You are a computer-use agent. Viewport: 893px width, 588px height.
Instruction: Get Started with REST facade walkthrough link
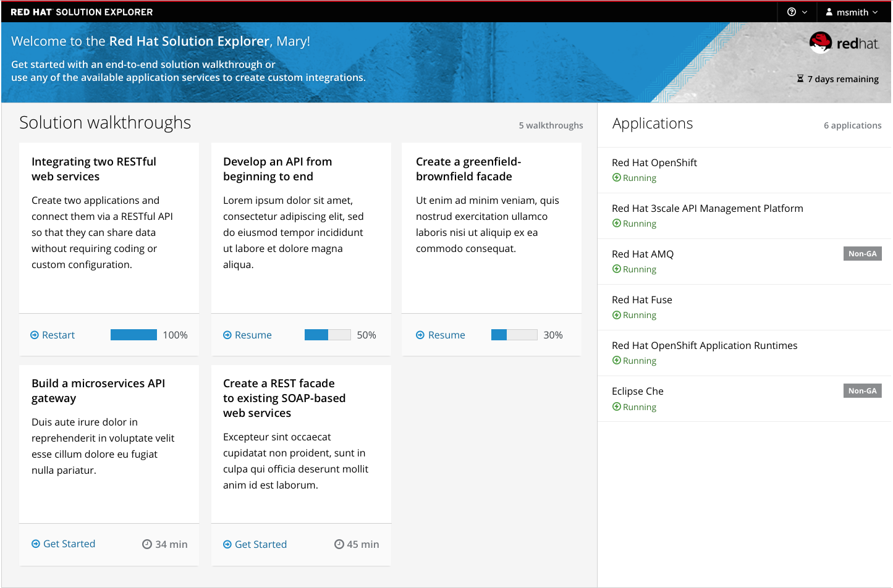(x=261, y=544)
